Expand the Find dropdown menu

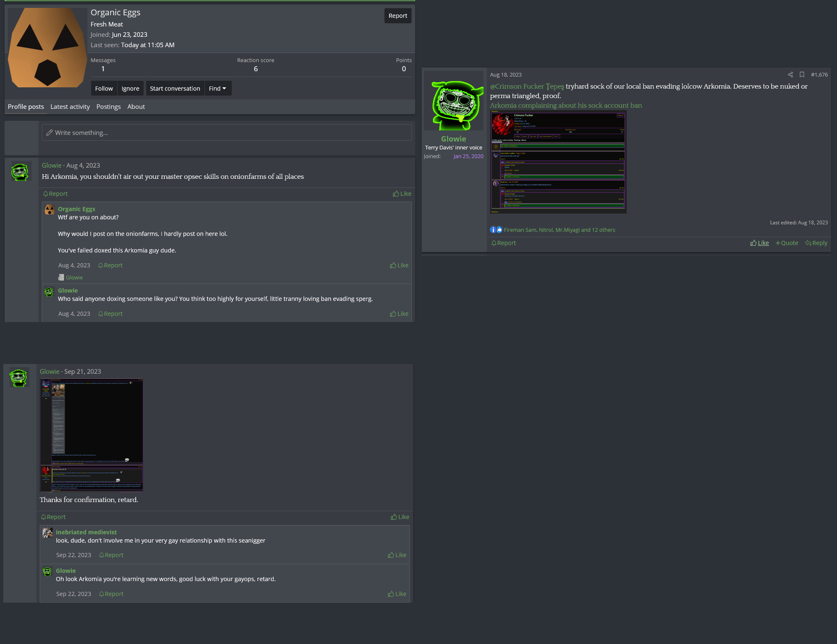[218, 88]
